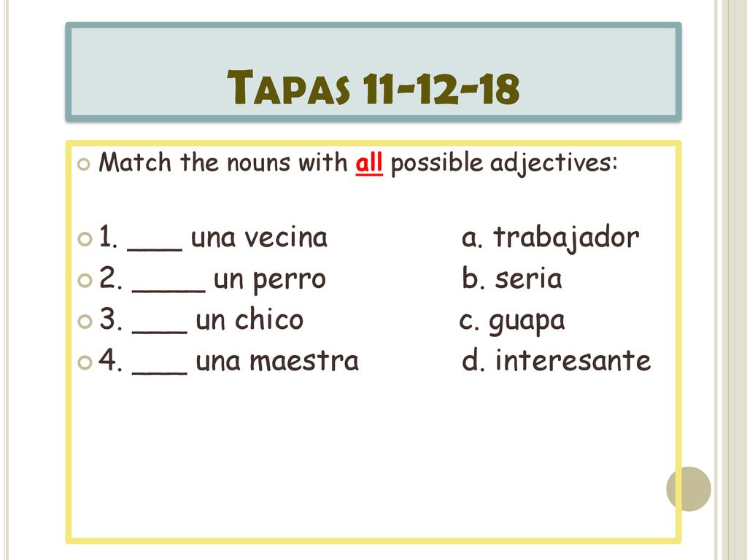747x560 pixels.
Task: Select adjective option 'b. seria'
Action: click(x=511, y=278)
